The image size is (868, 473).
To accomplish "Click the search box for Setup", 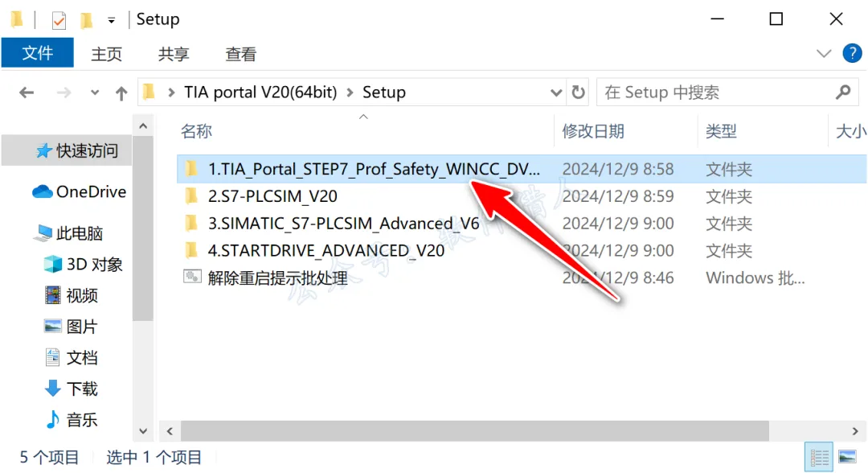I will (717, 92).
